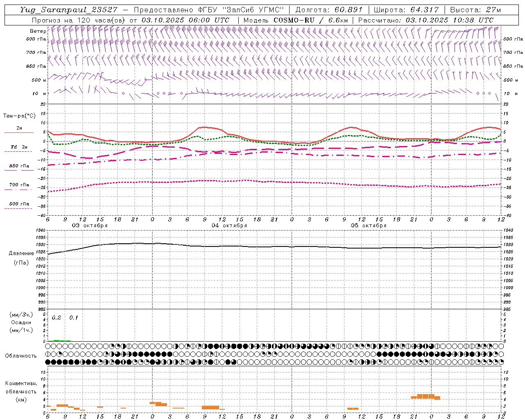525x420 pixels.
Task: Click the longitude value Долгота: 60.891
Action: pyautogui.click(x=329, y=10)
